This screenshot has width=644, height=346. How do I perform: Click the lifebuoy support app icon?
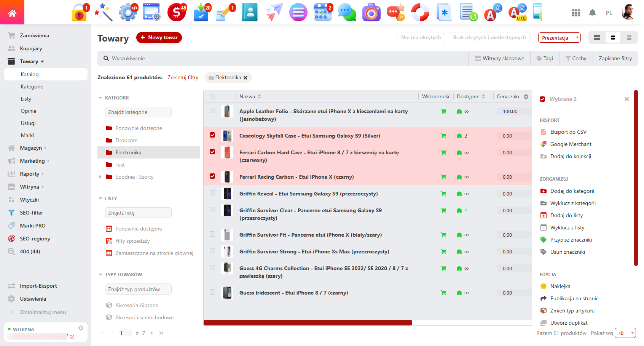pos(420,13)
